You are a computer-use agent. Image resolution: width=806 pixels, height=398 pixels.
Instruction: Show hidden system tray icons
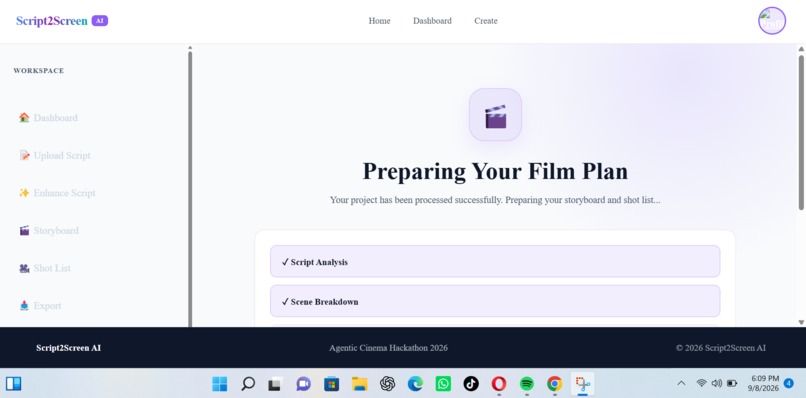pos(681,384)
